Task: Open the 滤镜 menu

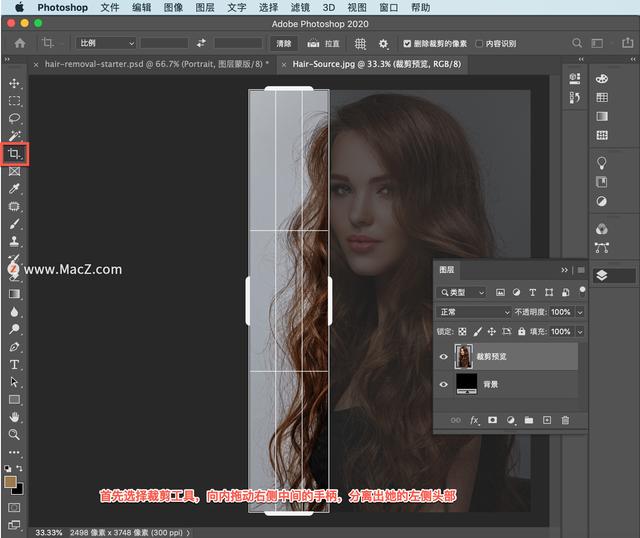Action: [x=300, y=7]
